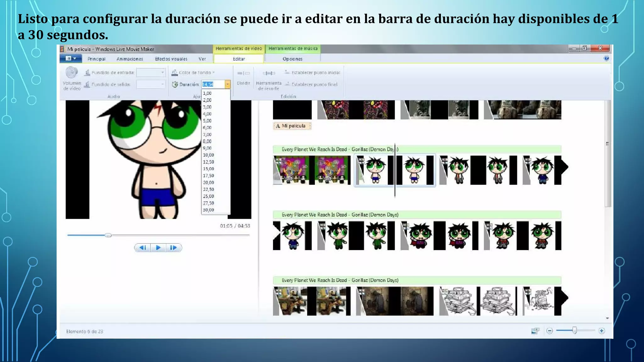The image size is (644, 362).
Task: Click the scrollbar down arrow in storyboard
Action: coord(607,318)
